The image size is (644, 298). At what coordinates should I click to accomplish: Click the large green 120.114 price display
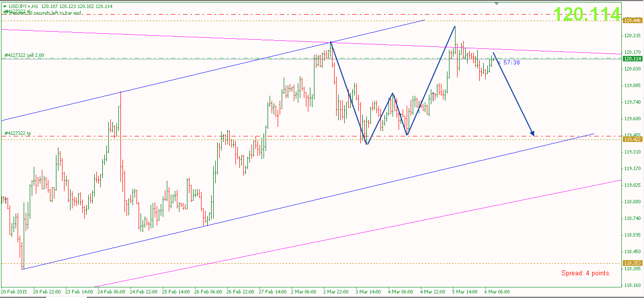(x=587, y=15)
